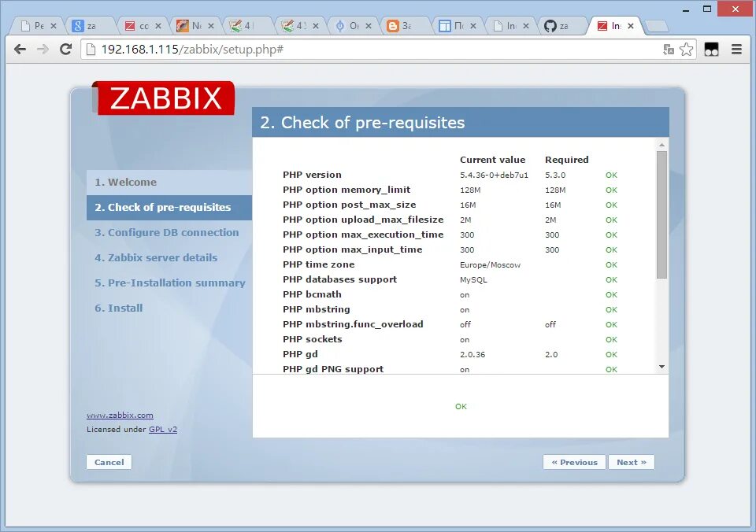Click the 'PHP gd PNG support' label

[333, 369]
